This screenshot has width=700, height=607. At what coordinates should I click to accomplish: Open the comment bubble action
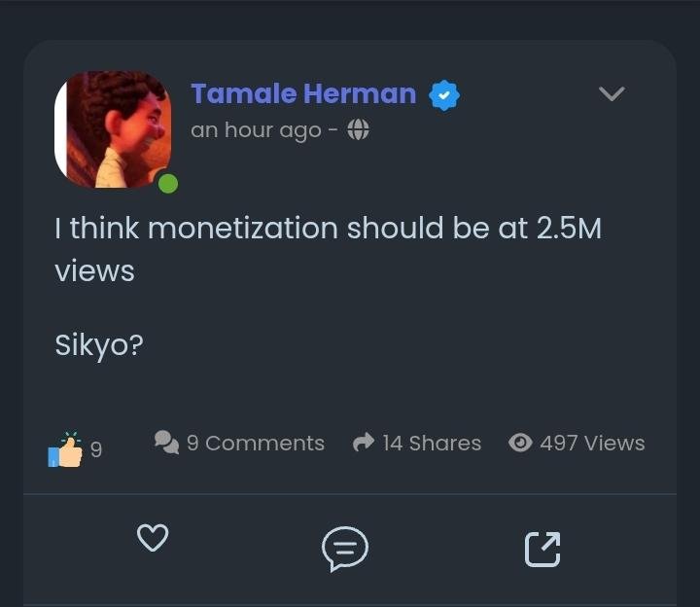344,549
